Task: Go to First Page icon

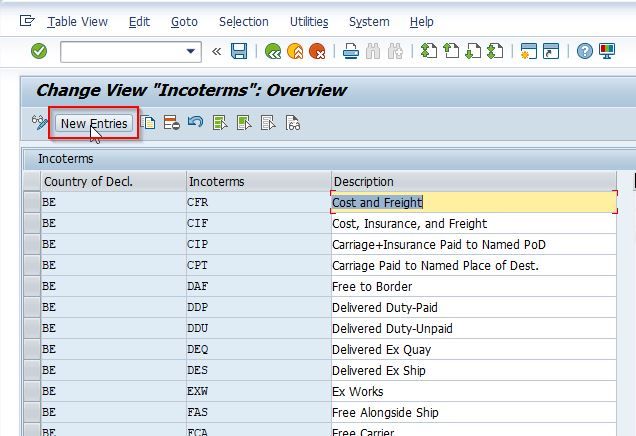Action: [x=429, y=51]
